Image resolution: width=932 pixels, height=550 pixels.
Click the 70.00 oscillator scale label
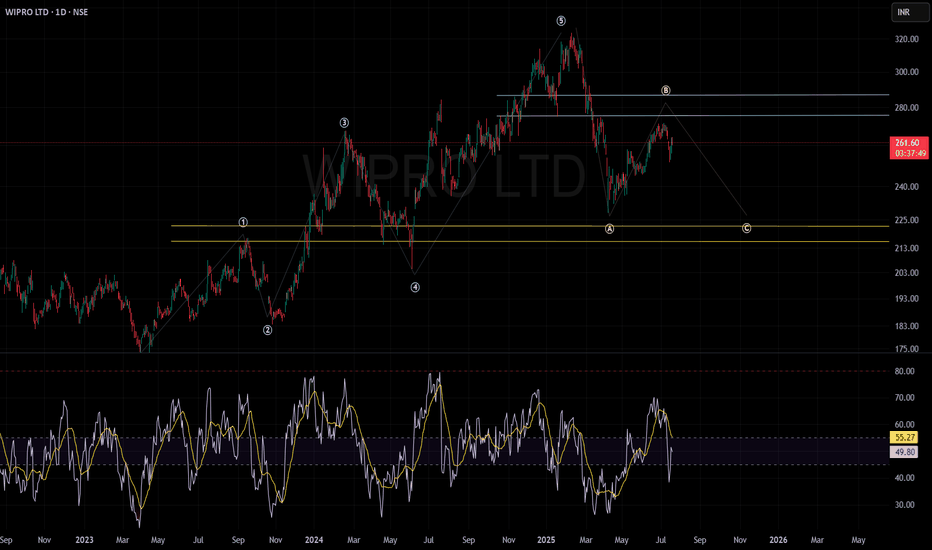pos(905,398)
